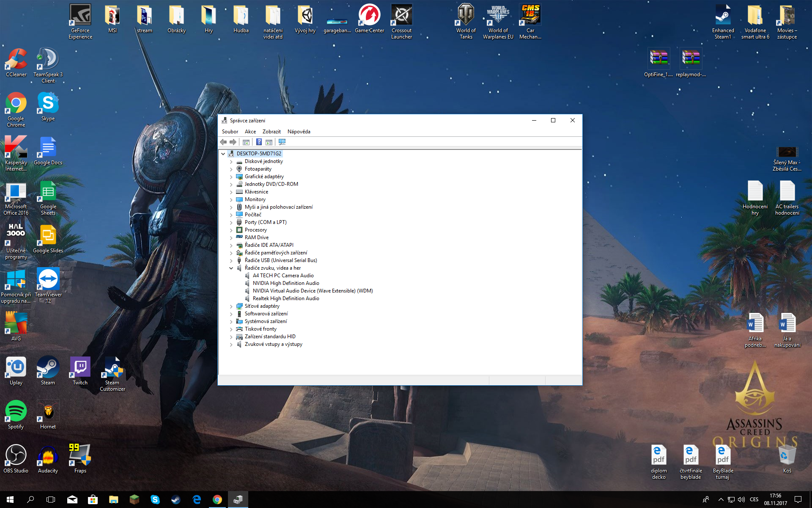
Task: Show hidden tray icons chevron
Action: coord(721,500)
